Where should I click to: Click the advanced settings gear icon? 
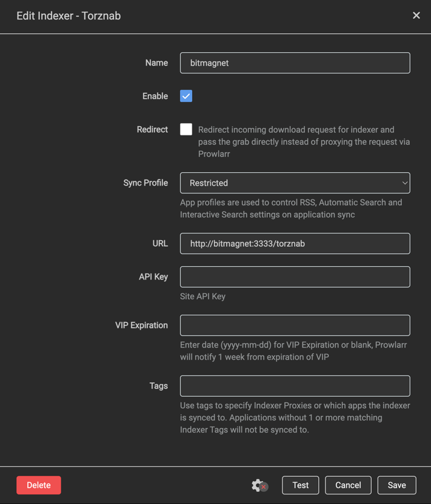[x=259, y=485]
